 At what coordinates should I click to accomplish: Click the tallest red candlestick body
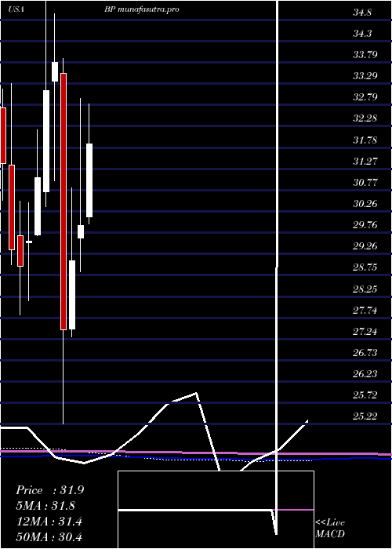tap(64, 202)
